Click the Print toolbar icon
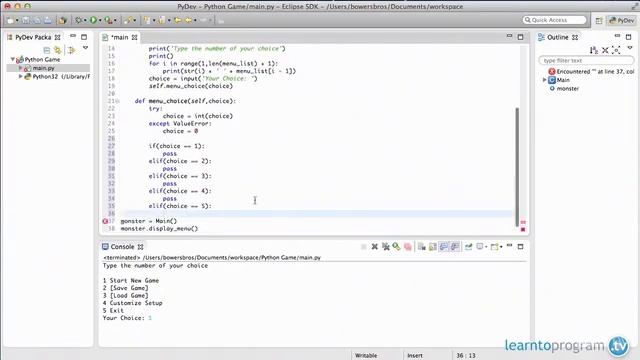This screenshot has width=640, height=360. pyautogui.click(x=48, y=20)
